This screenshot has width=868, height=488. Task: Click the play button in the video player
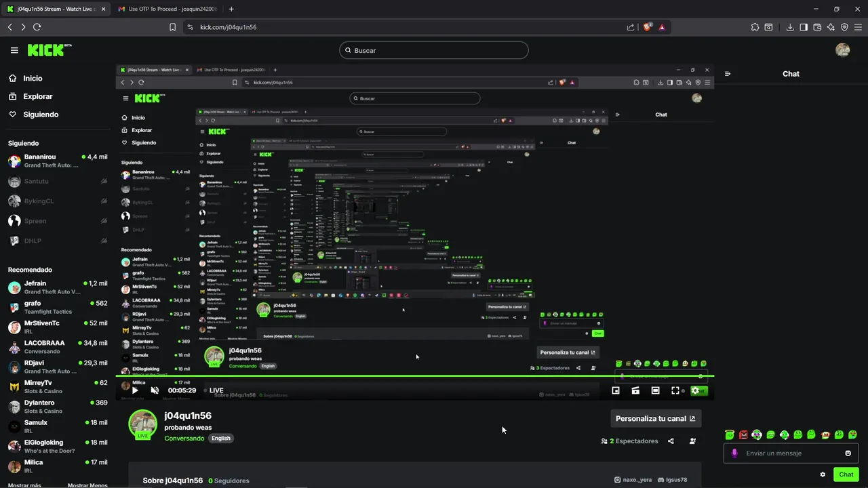(135, 390)
